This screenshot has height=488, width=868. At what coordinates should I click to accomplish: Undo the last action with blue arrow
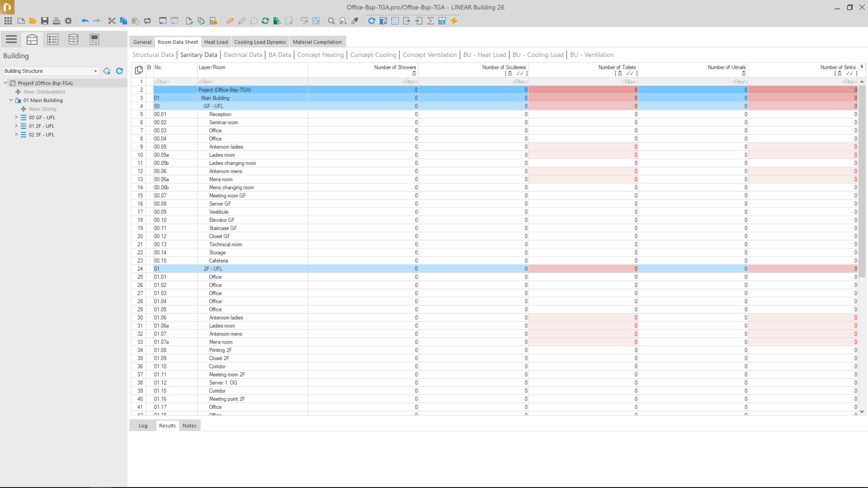point(85,21)
